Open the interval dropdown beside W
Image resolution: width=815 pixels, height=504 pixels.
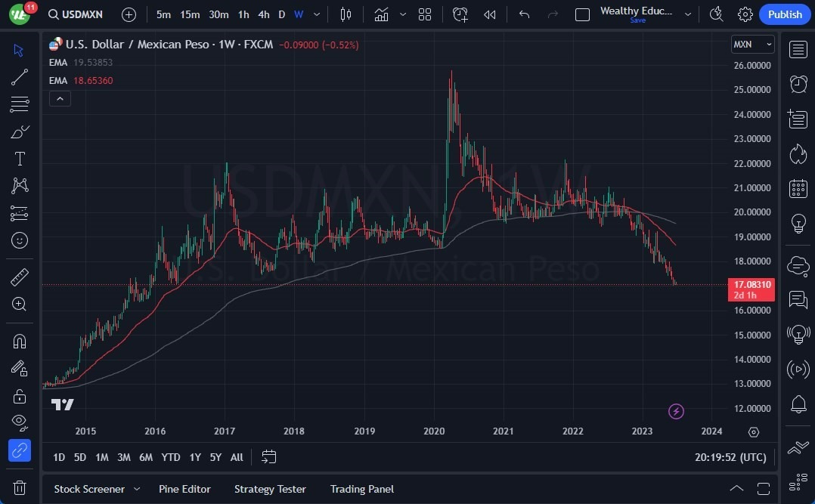(x=316, y=14)
